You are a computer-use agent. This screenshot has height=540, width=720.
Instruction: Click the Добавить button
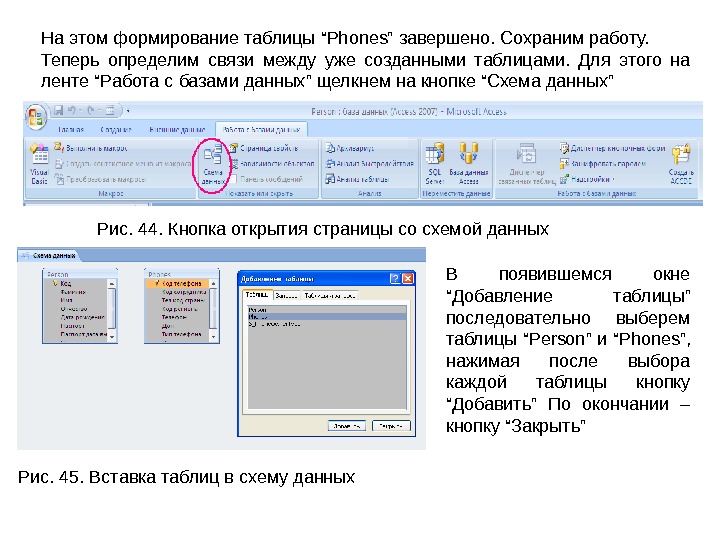click(x=347, y=426)
